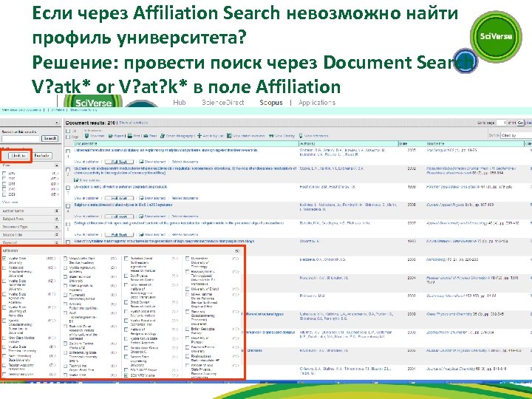
Task: Click Full Text button for the fifth result
Action: [119, 234]
